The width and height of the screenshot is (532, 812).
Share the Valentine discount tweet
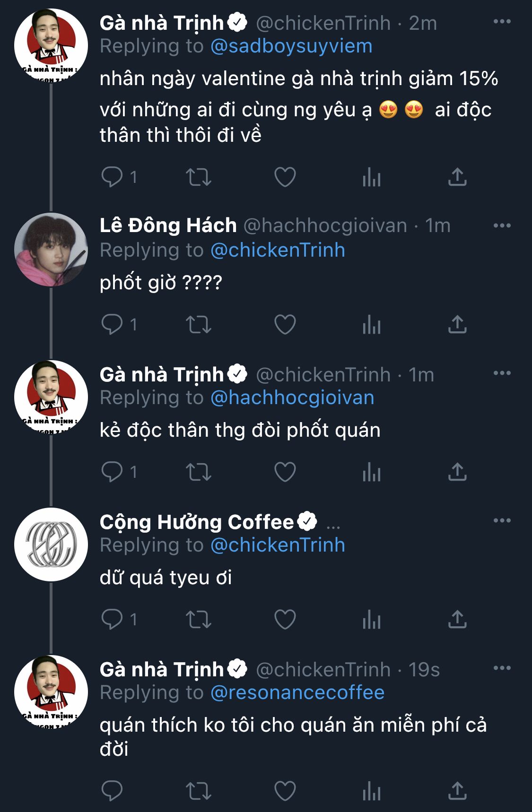tap(457, 177)
